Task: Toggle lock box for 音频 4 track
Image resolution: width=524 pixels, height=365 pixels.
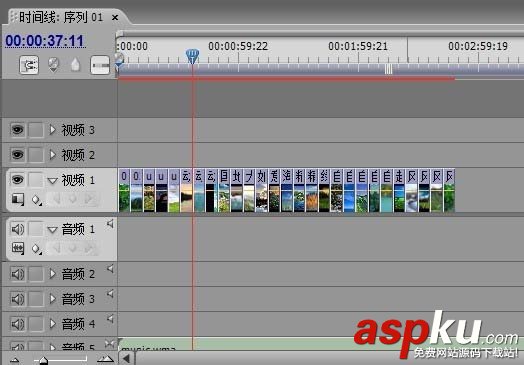Action: coord(35,324)
